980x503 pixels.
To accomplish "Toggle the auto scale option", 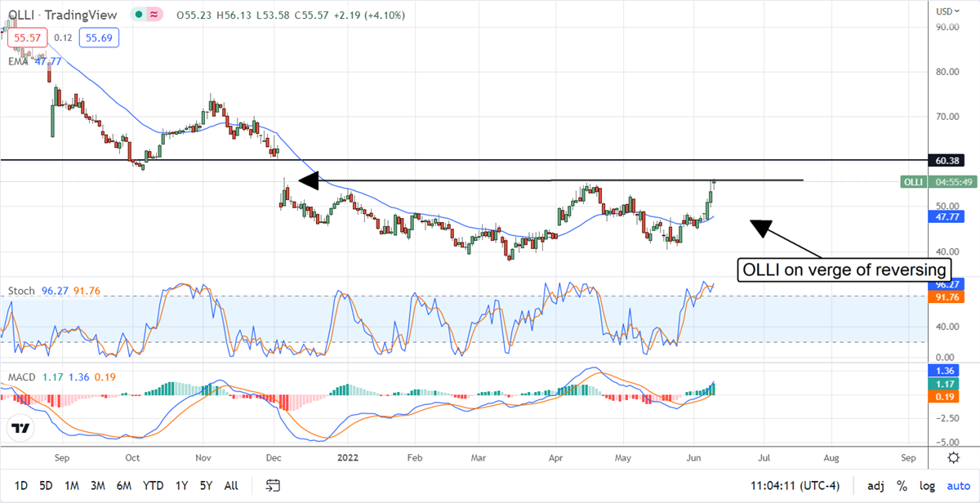I will [x=959, y=486].
